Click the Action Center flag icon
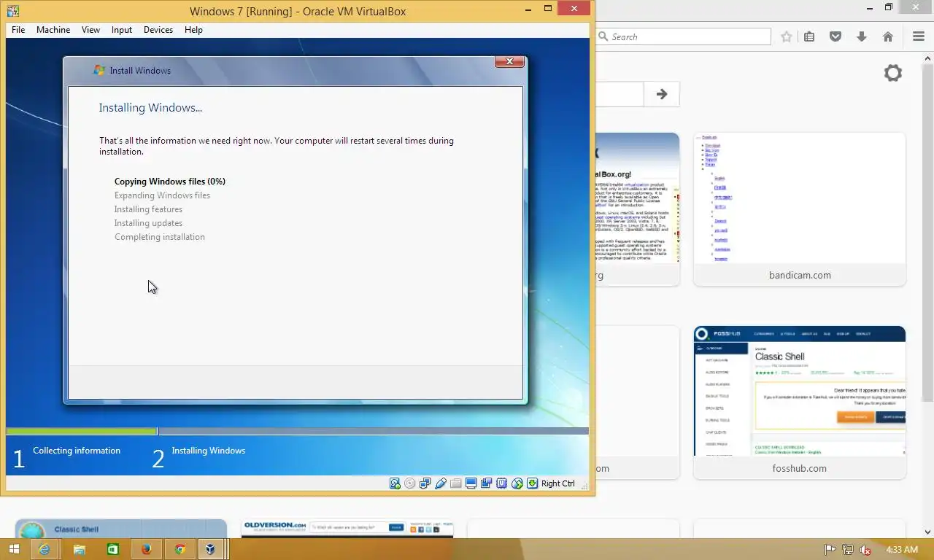The image size is (934, 560). coord(830,550)
